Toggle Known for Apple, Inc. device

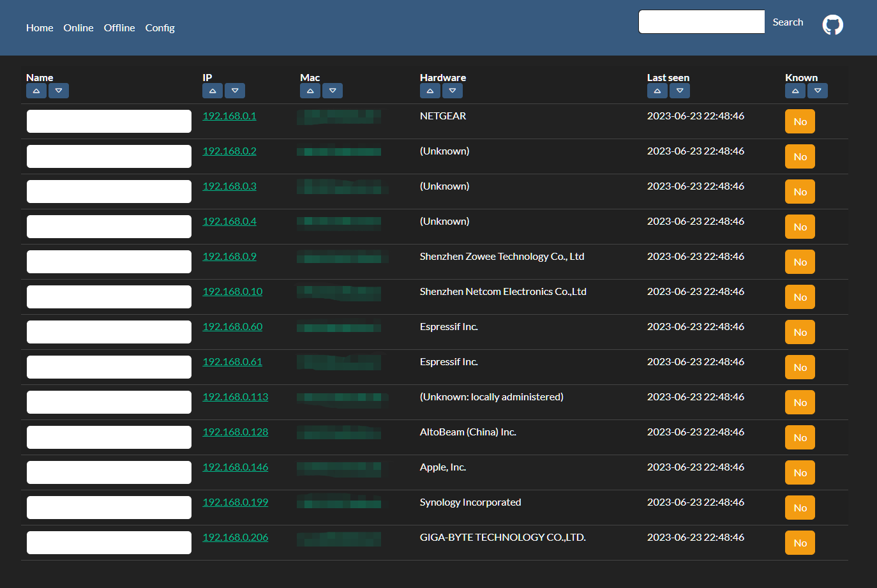(800, 472)
